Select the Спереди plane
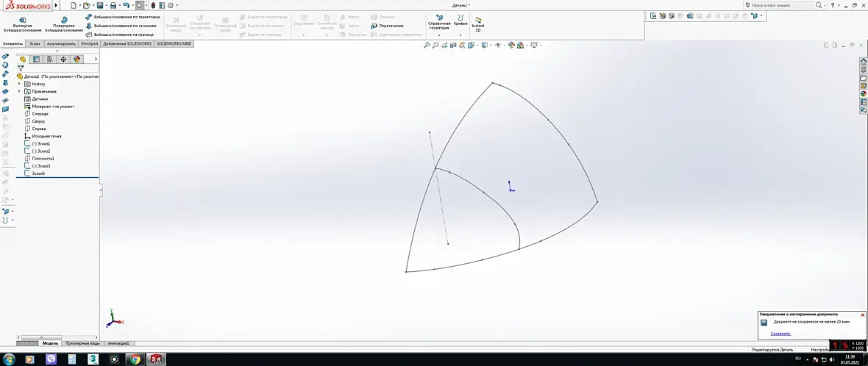 tap(37, 114)
